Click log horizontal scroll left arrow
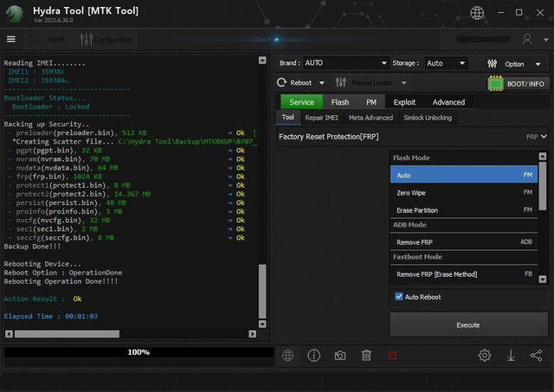Image resolution: width=554 pixels, height=392 pixels. (10, 334)
